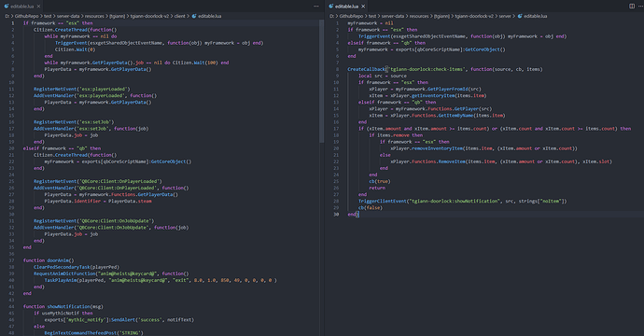Viewport: 644px width, 336px height.
Task: Open More Actions menu in right editor group
Action: click(640, 7)
